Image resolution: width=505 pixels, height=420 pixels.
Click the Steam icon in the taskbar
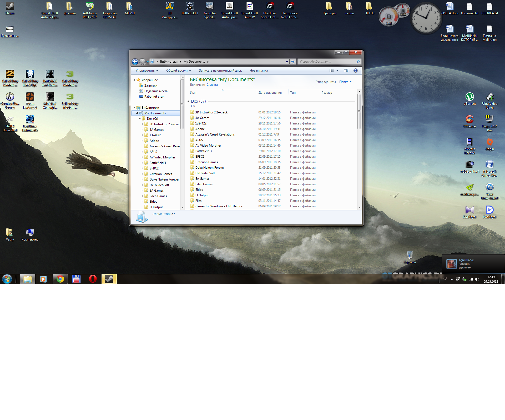point(109,279)
